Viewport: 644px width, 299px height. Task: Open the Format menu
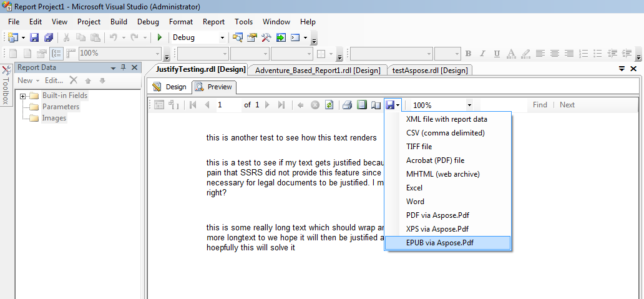coord(181,22)
